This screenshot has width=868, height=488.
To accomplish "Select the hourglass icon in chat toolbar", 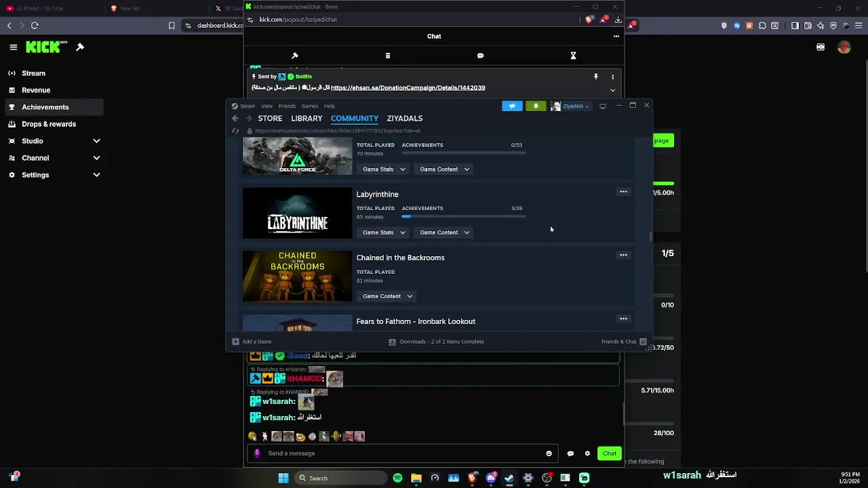I will (x=573, y=56).
